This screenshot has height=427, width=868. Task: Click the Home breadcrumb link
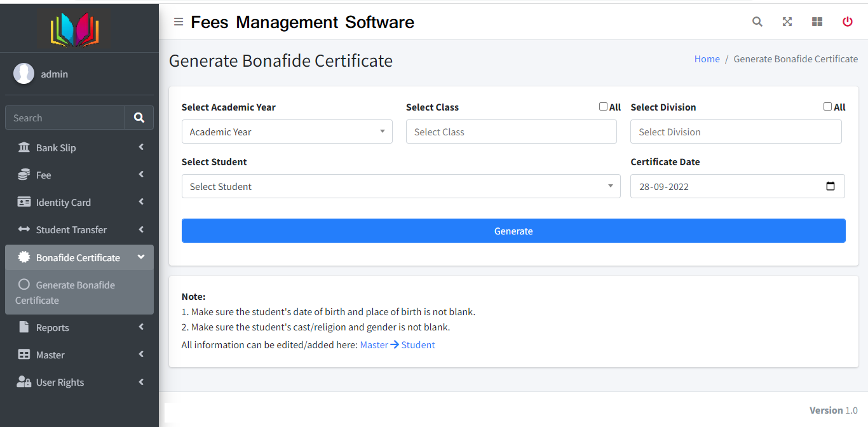pyautogui.click(x=707, y=58)
